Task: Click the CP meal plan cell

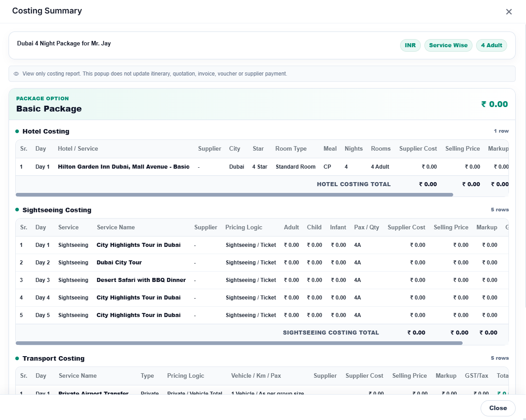Action: point(327,167)
